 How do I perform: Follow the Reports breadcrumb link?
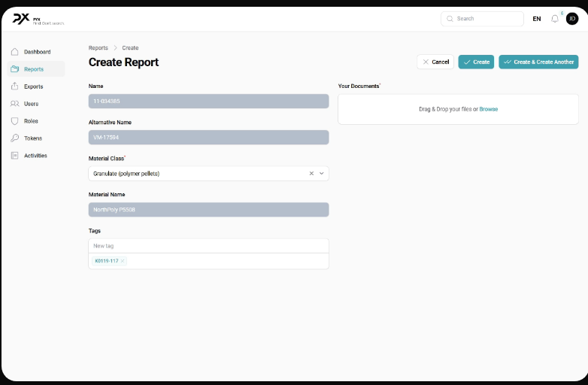click(x=99, y=48)
